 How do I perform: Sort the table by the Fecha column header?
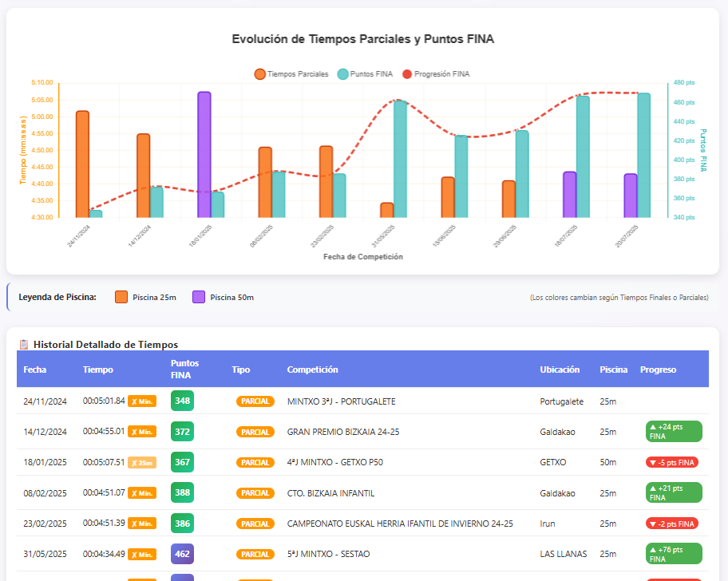[x=35, y=370]
